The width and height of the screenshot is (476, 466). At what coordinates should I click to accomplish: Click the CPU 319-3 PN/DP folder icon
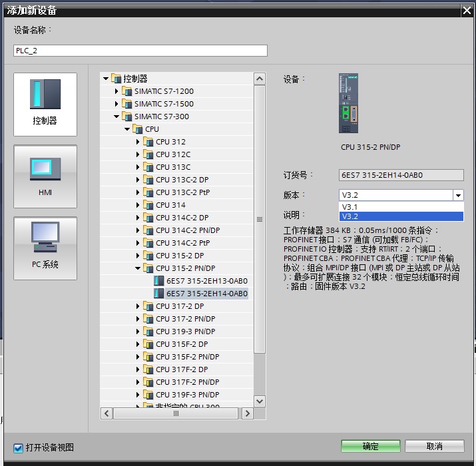point(148,332)
